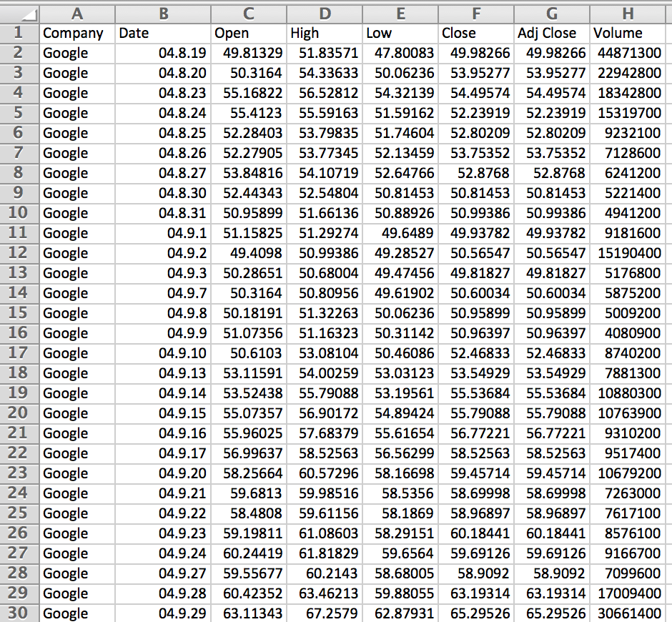This screenshot has width=672, height=622.
Task: Click the Volume header cell
Action: coord(628,33)
